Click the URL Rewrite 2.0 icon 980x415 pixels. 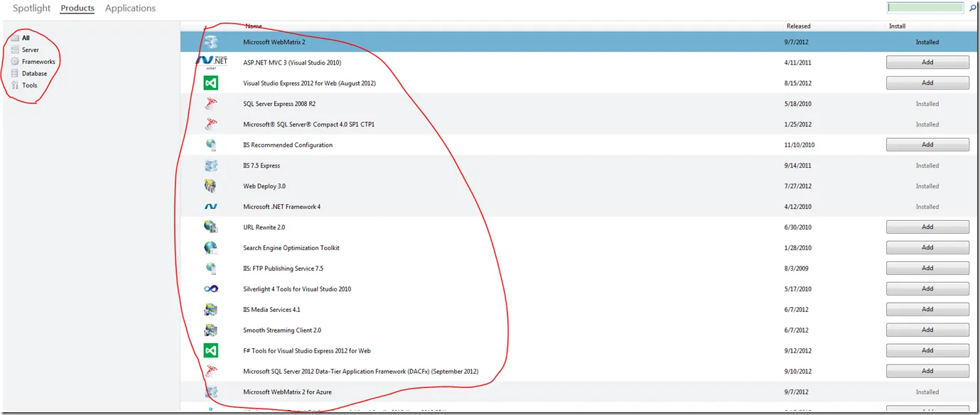coord(211,227)
